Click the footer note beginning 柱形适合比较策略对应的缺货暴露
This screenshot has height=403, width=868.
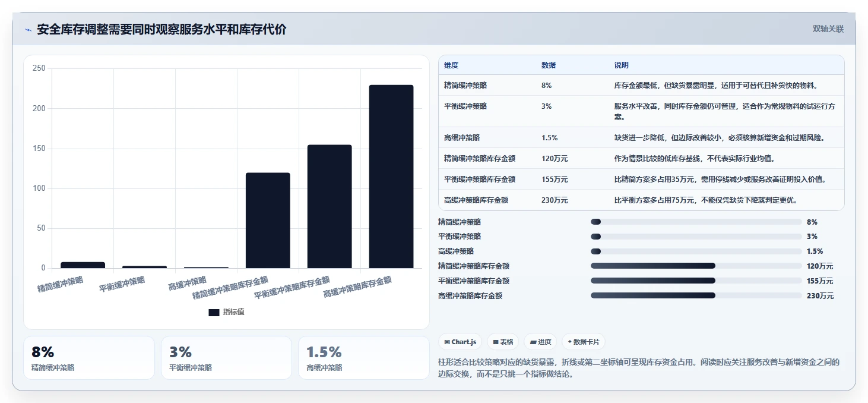click(x=639, y=368)
